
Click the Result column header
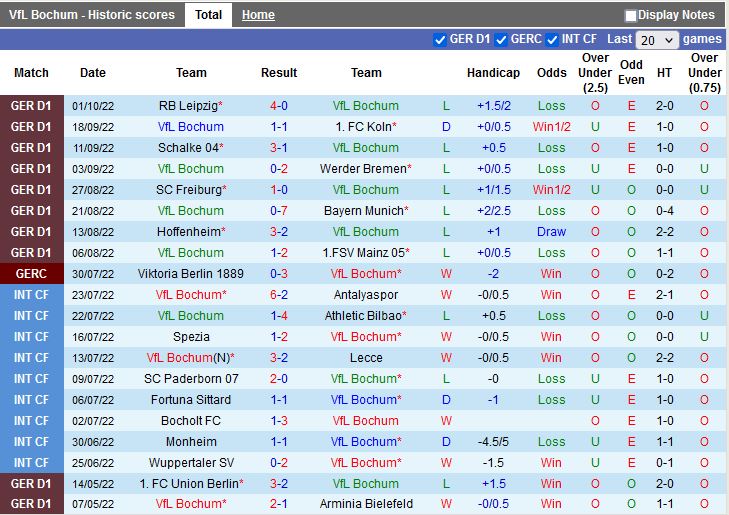[x=278, y=73]
